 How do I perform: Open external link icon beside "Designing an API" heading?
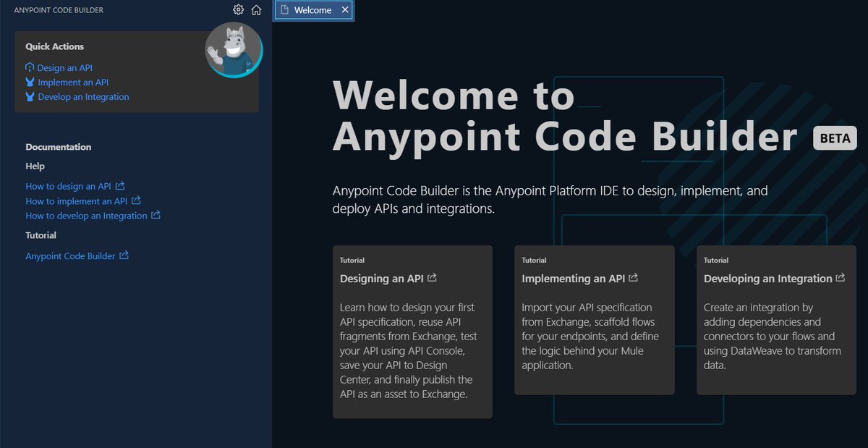[432, 277]
